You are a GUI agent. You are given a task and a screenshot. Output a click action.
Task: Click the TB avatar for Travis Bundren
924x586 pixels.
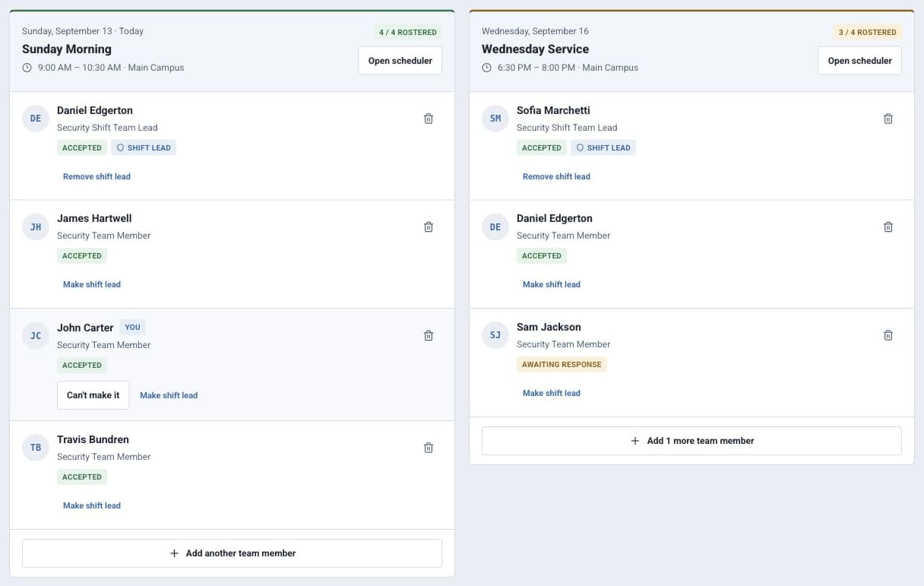(36, 448)
